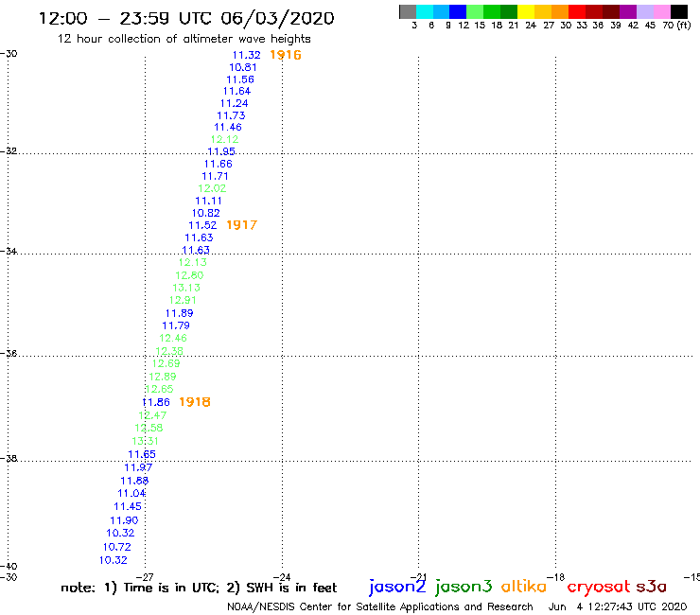This screenshot has height=615, width=700.
Task: Click the -18 longitude axis label
Action: point(556,577)
